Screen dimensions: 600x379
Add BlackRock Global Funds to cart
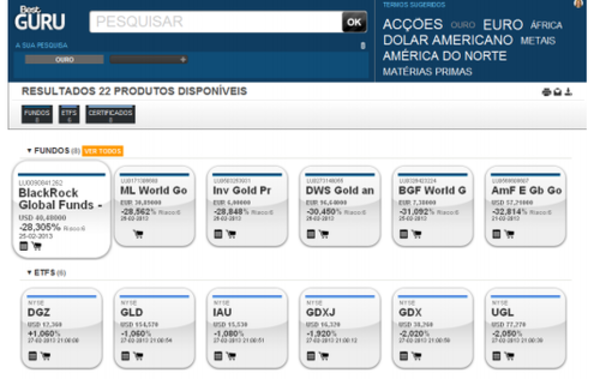tap(37, 246)
